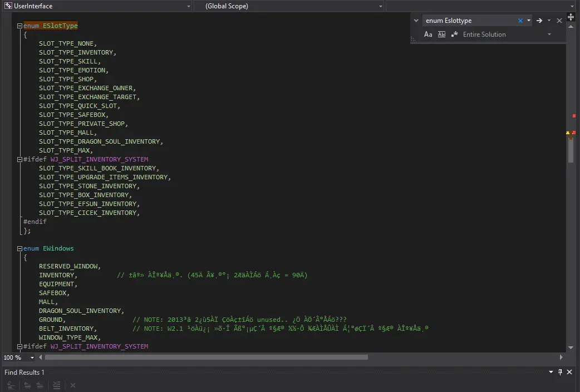This screenshot has height=392, width=580.
Task: Open the (Global Scope) navigation dropdown
Action: 379,6
